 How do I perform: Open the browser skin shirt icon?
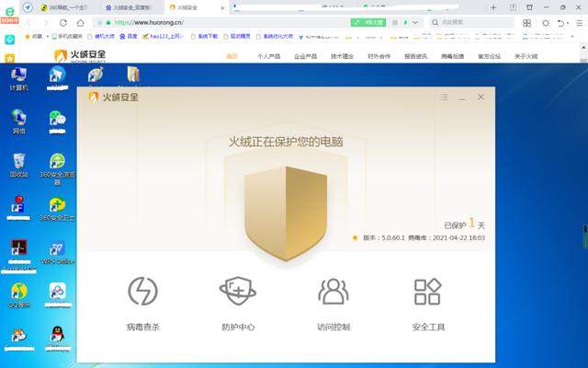(x=529, y=7)
